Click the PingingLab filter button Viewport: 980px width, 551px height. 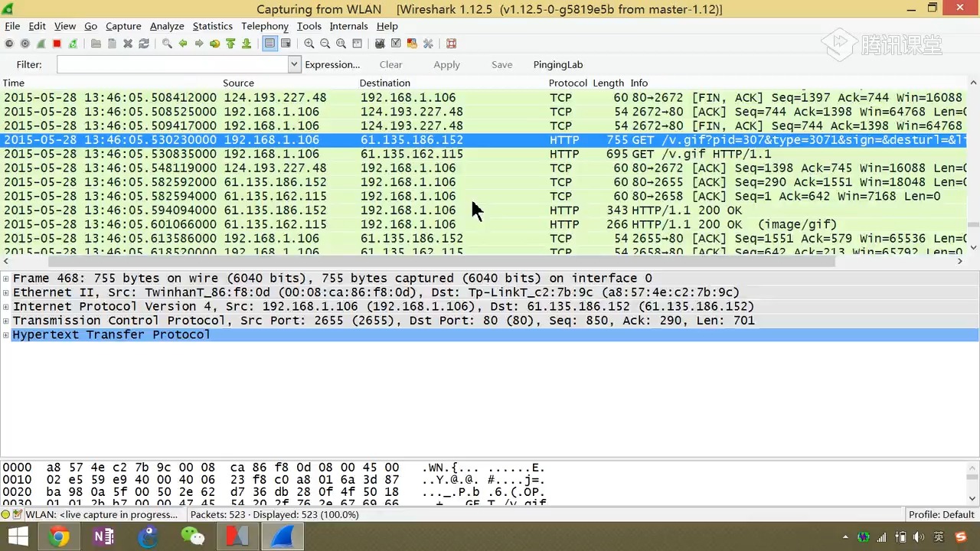click(558, 64)
